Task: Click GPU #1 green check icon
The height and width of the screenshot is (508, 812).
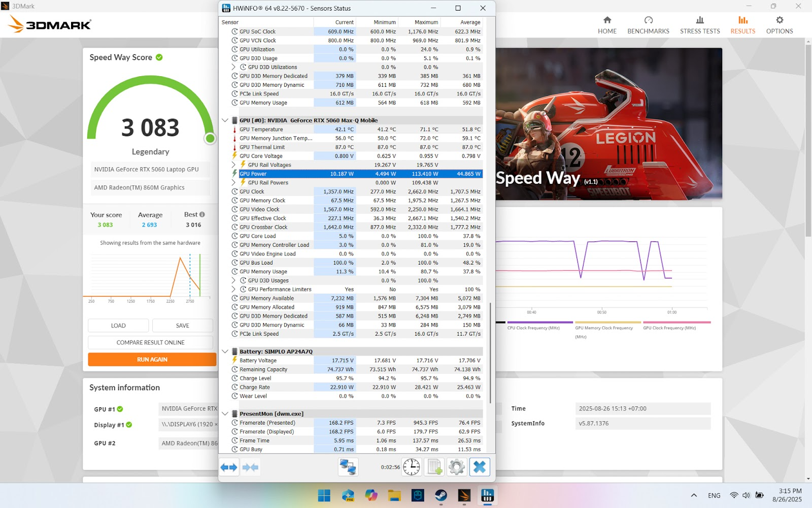Action: click(x=120, y=409)
